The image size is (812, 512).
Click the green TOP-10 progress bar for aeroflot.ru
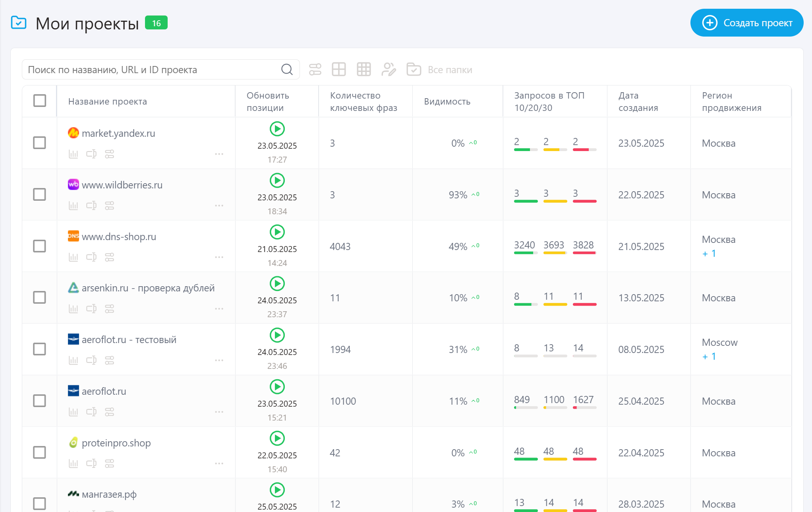coord(525,407)
